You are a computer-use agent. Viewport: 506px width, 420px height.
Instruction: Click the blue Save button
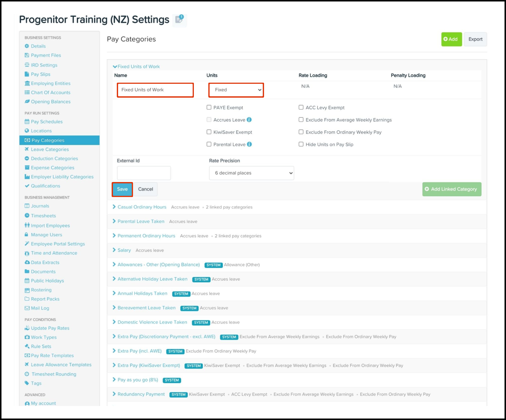coord(122,189)
